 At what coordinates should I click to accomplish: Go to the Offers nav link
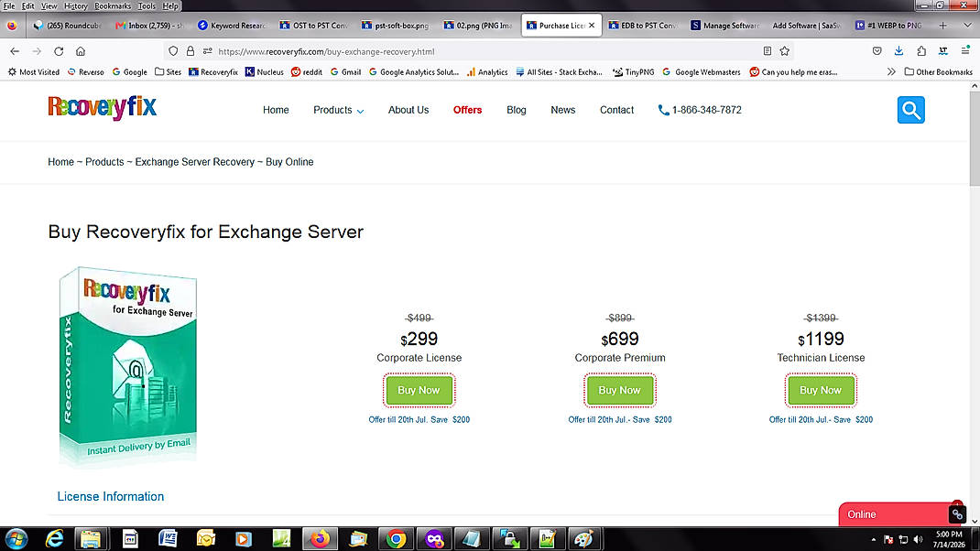coord(467,110)
